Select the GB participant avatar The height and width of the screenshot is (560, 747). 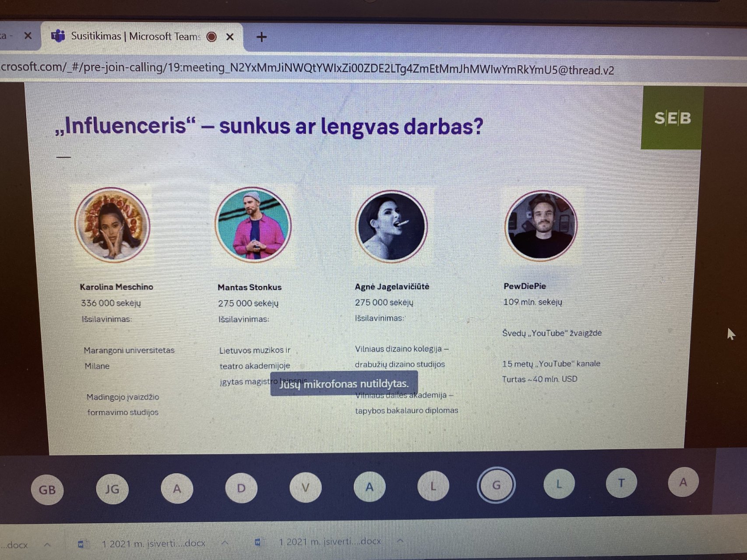pos(47,489)
